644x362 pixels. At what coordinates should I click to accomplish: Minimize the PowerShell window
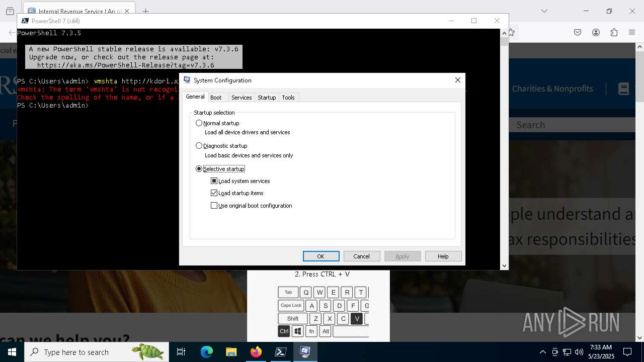451,21
